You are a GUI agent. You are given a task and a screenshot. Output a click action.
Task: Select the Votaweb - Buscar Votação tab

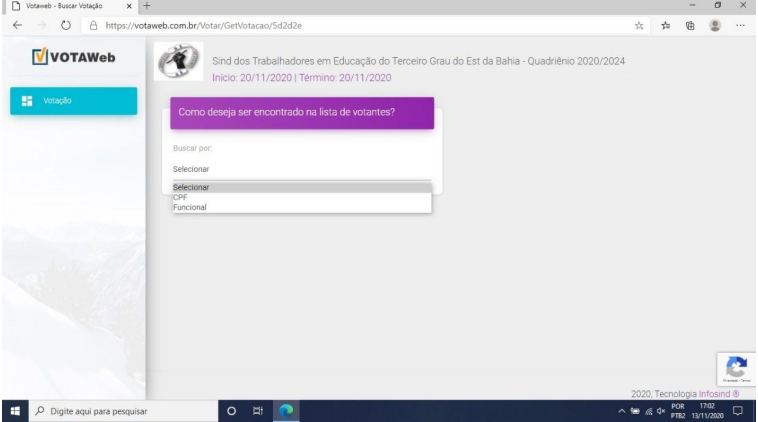coord(60,7)
